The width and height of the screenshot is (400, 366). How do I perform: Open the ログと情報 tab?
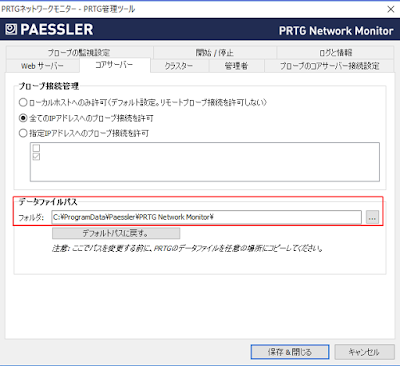tap(336, 53)
